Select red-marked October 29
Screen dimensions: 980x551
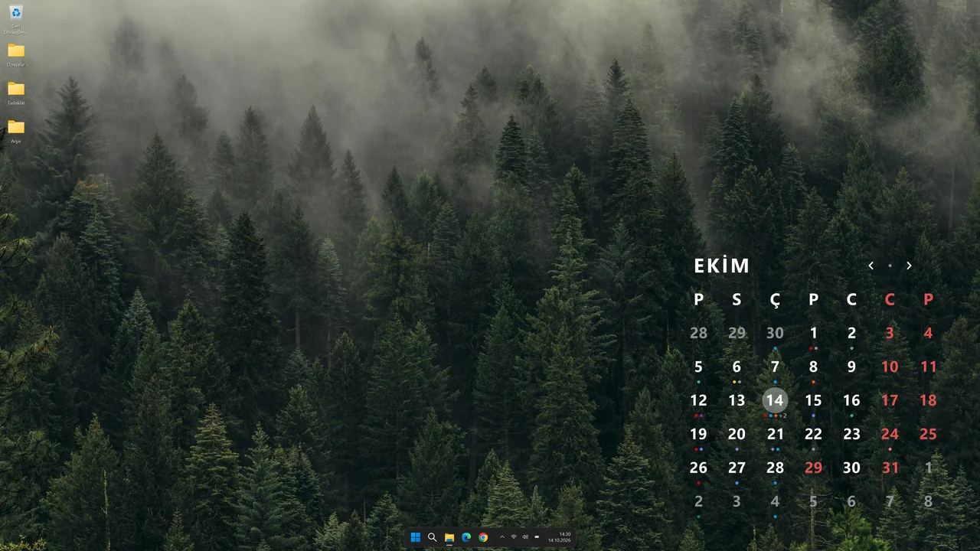[813, 468]
